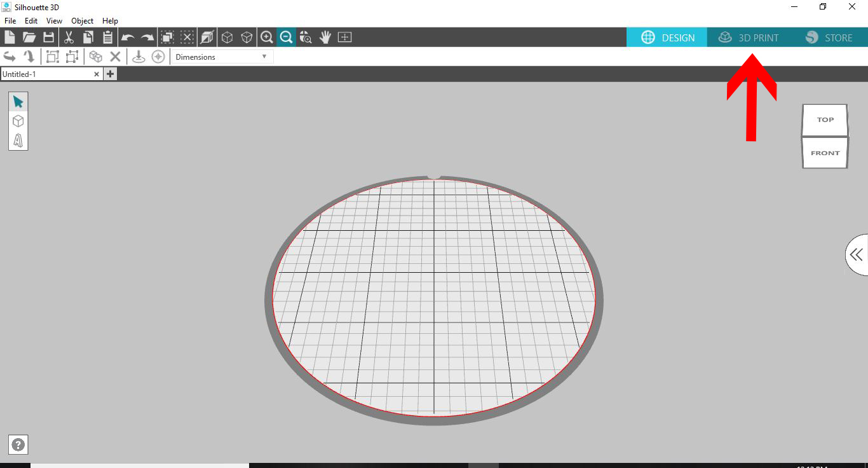Switch to perspective view cube icon
Viewport: 868px width, 468px height.
(207, 37)
